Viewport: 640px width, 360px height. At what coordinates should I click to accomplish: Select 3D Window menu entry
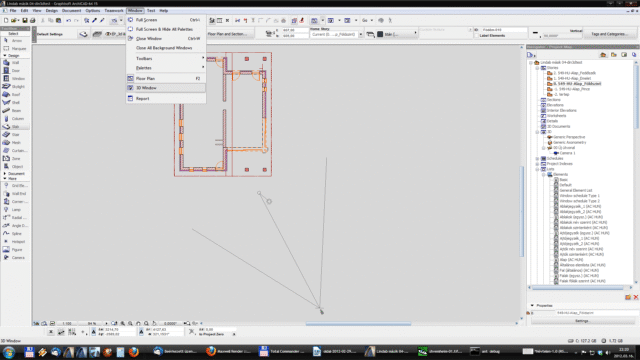point(166,88)
